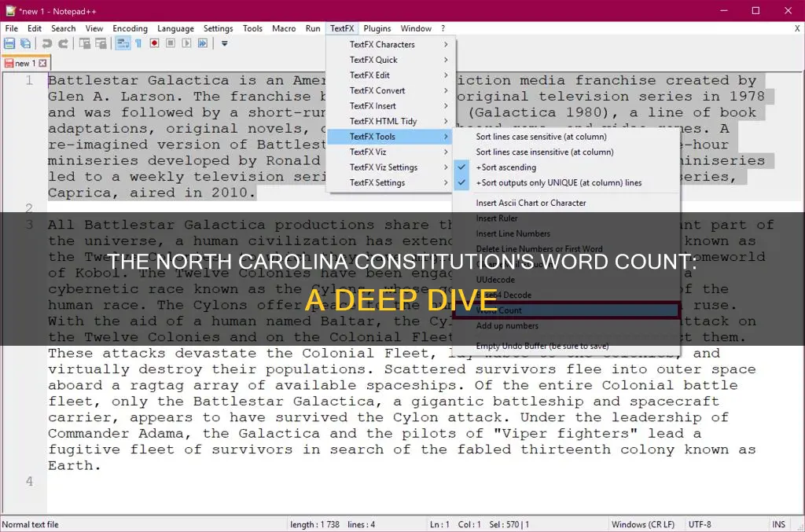Toggle insert mode via INS indicator
Screen dimensions: 805x532
(x=778, y=523)
